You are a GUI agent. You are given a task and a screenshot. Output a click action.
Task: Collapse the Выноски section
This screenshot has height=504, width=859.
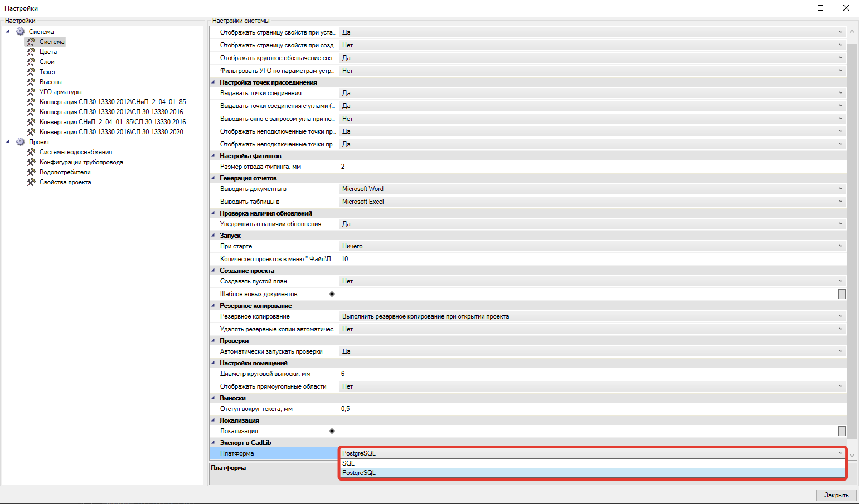click(x=213, y=398)
